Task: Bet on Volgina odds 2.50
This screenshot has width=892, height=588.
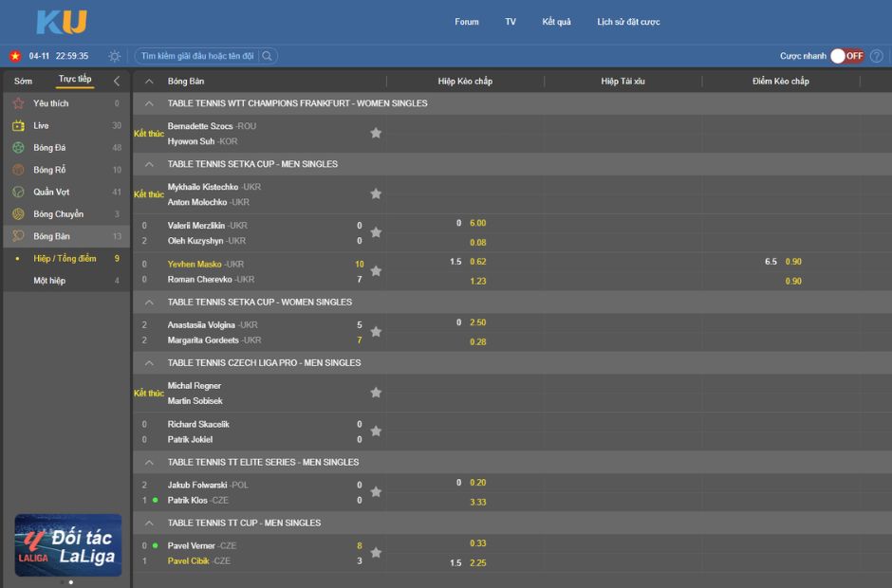Action: click(x=478, y=322)
